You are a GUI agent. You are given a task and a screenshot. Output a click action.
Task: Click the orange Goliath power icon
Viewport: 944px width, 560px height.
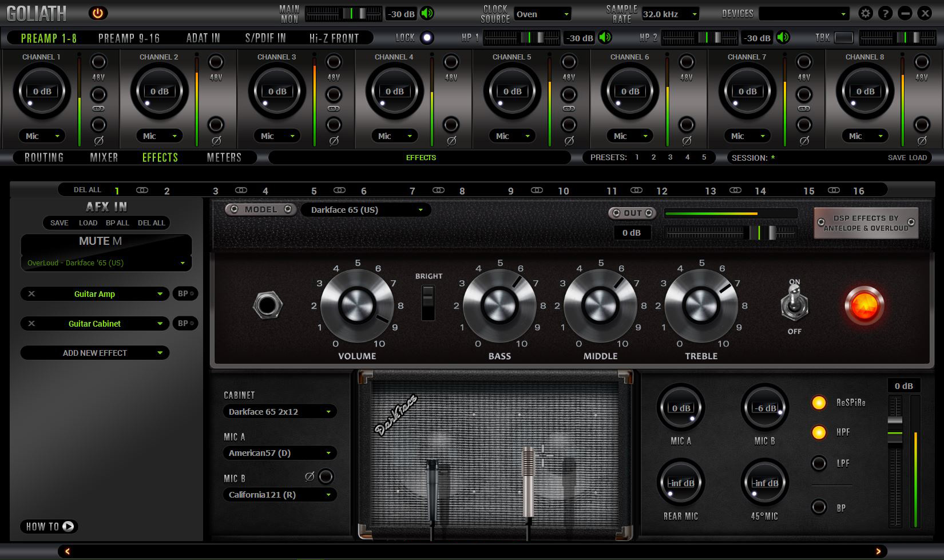(x=98, y=13)
